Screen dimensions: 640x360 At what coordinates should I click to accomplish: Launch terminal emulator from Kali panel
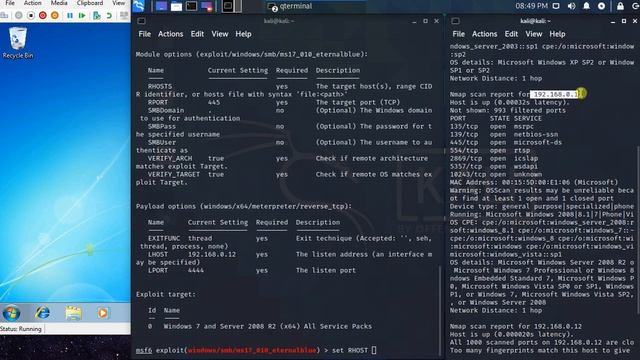click(x=191, y=6)
